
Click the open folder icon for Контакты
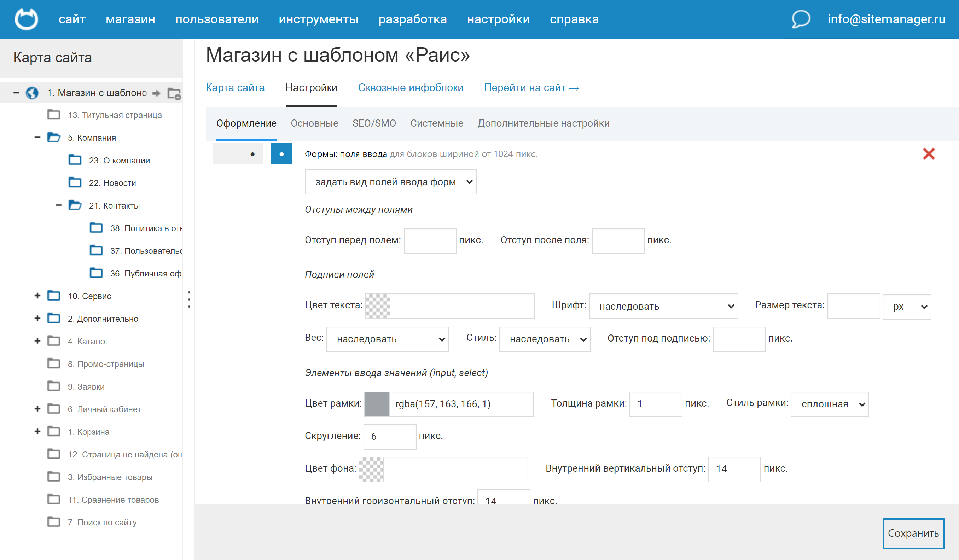pos(75,205)
